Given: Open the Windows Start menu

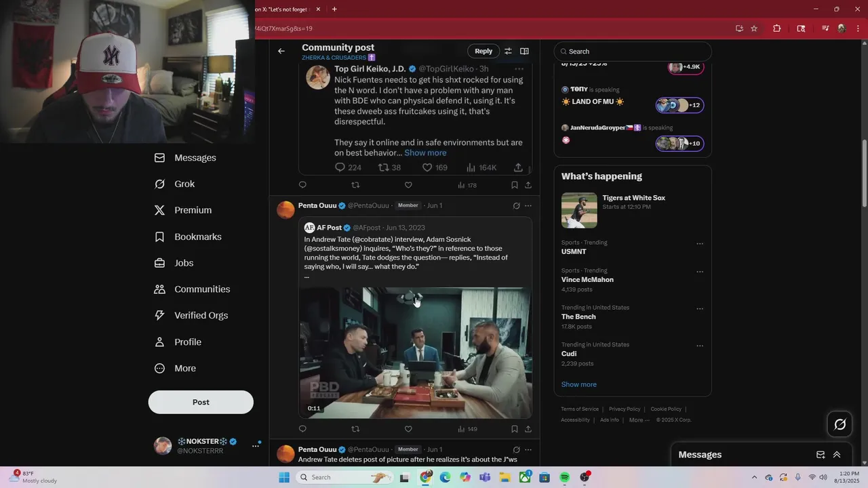Looking at the screenshot, I should click(284, 477).
